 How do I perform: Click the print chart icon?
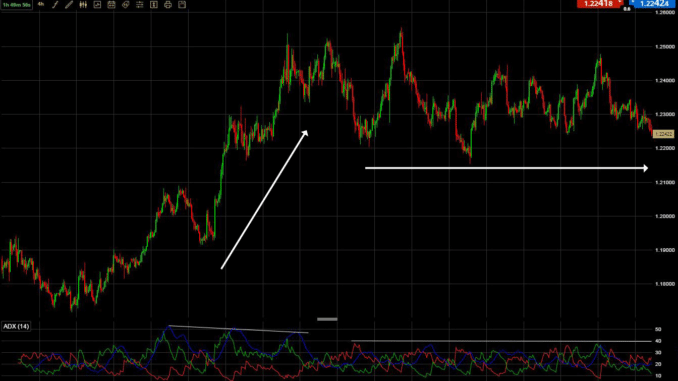pyautogui.click(x=168, y=5)
